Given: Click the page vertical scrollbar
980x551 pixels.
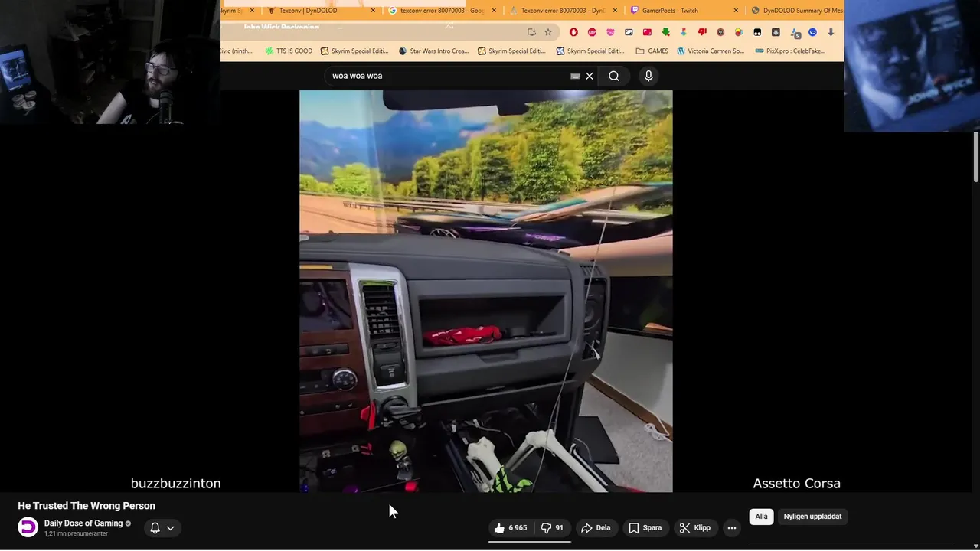Looking at the screenshot, I should coord(976,158).
